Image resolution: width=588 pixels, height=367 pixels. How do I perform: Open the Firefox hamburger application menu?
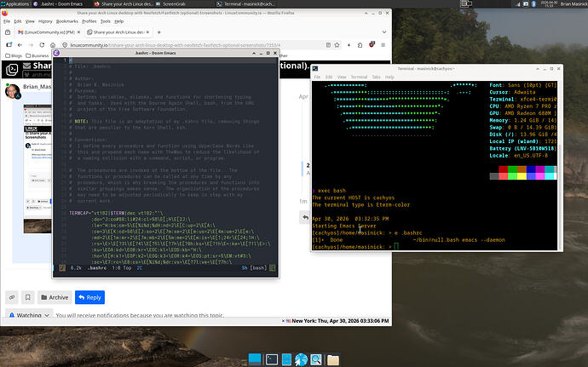click(x=383, y=45)
